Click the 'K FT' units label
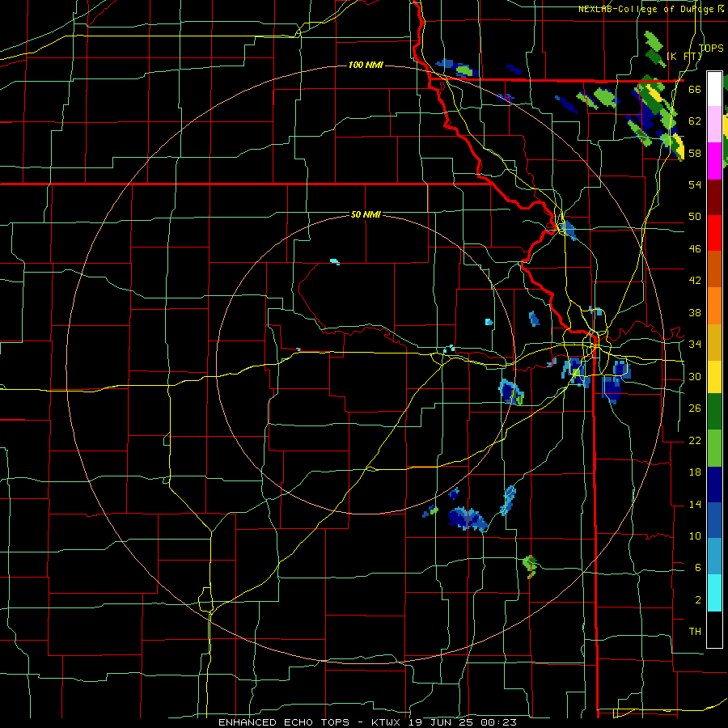The height and width of the screenshot is (728, 728). [684, 56]
